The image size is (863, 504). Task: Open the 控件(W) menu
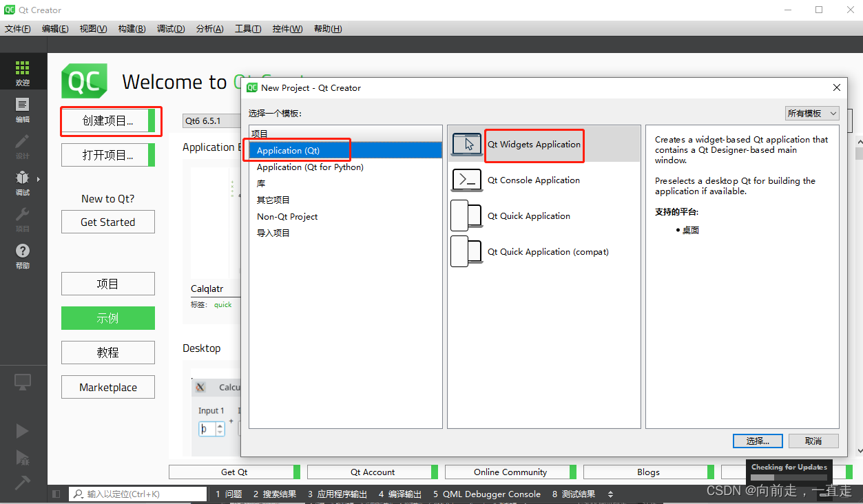(287, 28)
